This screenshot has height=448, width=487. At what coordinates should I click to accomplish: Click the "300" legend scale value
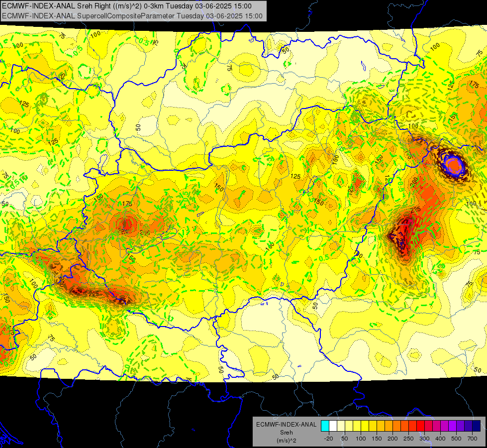pyautogui.click(x=424, y=439)
